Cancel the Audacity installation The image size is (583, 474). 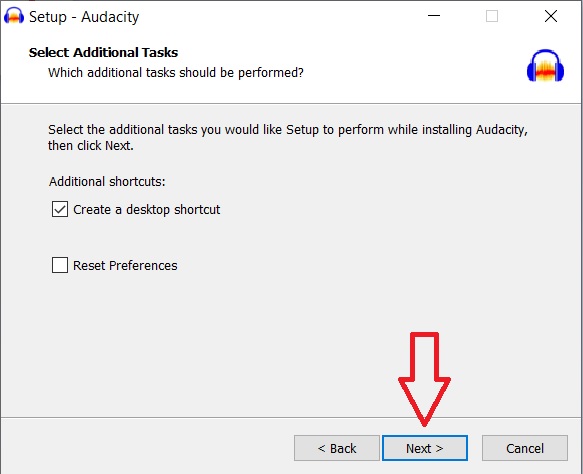(x=525, y=448)
